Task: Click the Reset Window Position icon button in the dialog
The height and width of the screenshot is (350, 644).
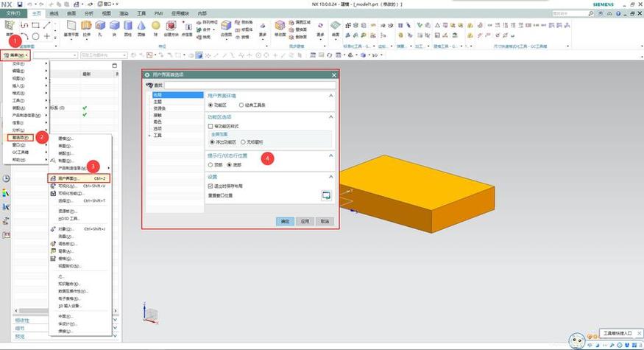Action: coord(326,195)
